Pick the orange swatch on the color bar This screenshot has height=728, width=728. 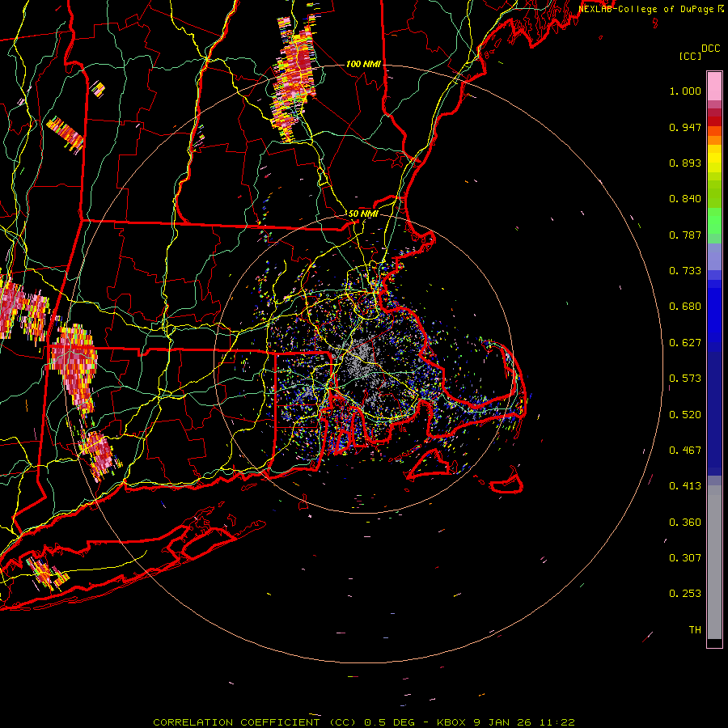point(714,140)
